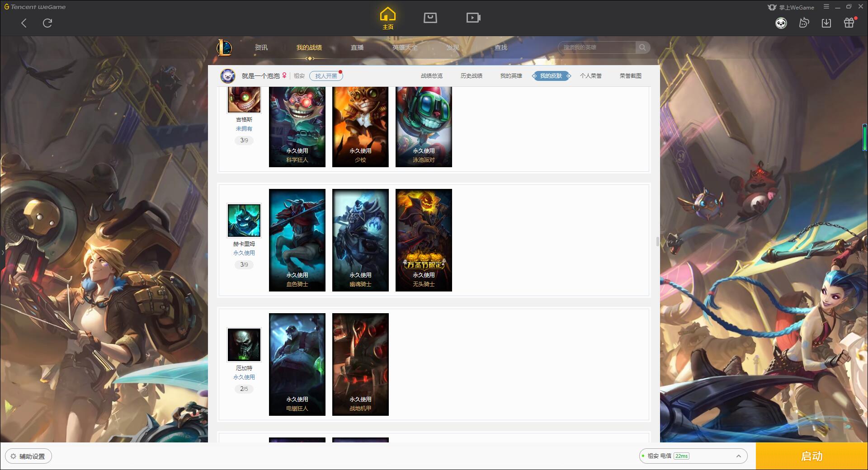868x470 pixels.
Task: Open the 泳池派对 skin card
Action: [x=424, y=127]
